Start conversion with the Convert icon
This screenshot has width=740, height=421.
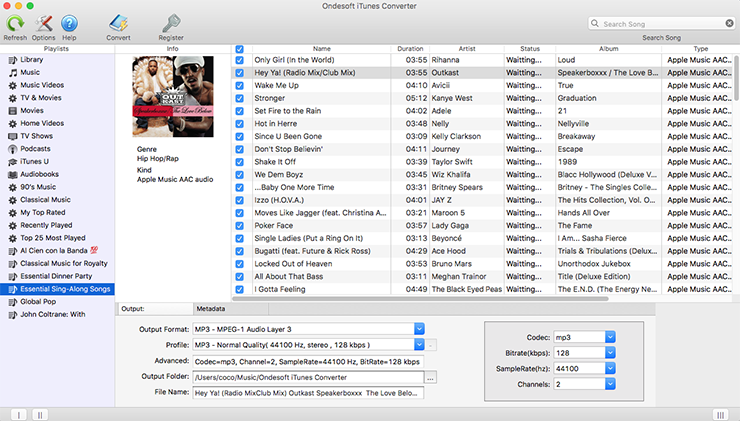(x=118, y=22)
